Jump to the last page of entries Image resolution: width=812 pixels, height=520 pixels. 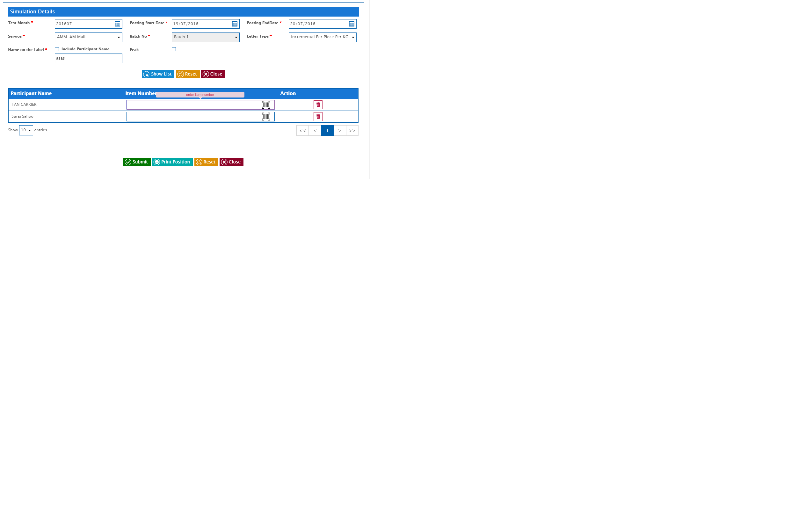pyautogui.click(x=352, y=131)
